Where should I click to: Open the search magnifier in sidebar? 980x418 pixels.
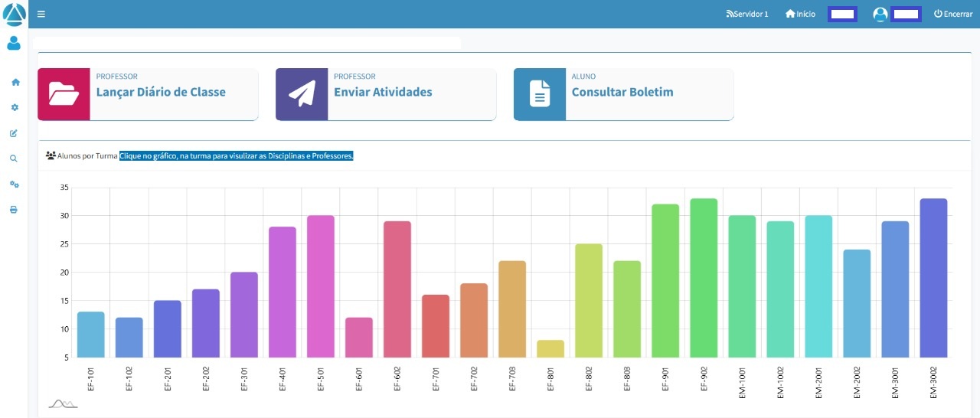click(x=14, y=158)
